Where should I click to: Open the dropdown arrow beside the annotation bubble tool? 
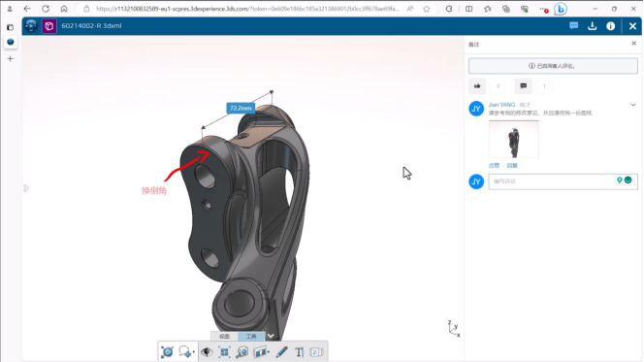coord(193,352)
